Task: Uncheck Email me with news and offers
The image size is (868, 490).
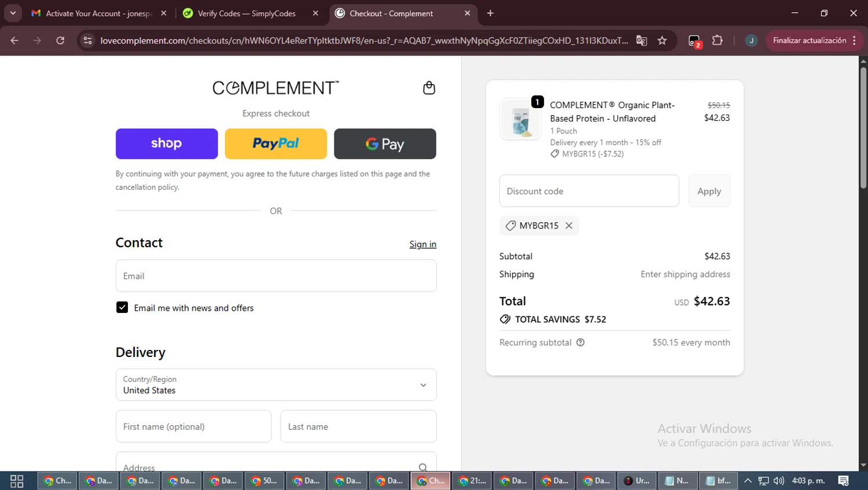Action: coord(122,307)
